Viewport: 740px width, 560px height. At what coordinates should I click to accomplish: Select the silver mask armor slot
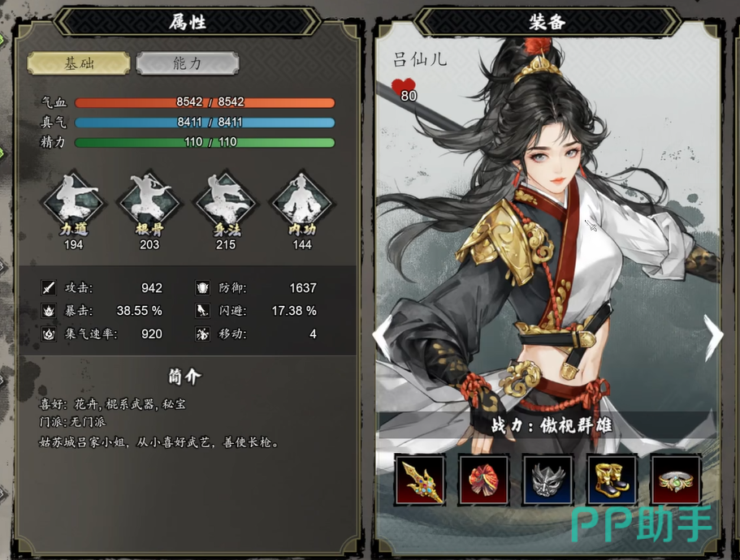[547, 480]
